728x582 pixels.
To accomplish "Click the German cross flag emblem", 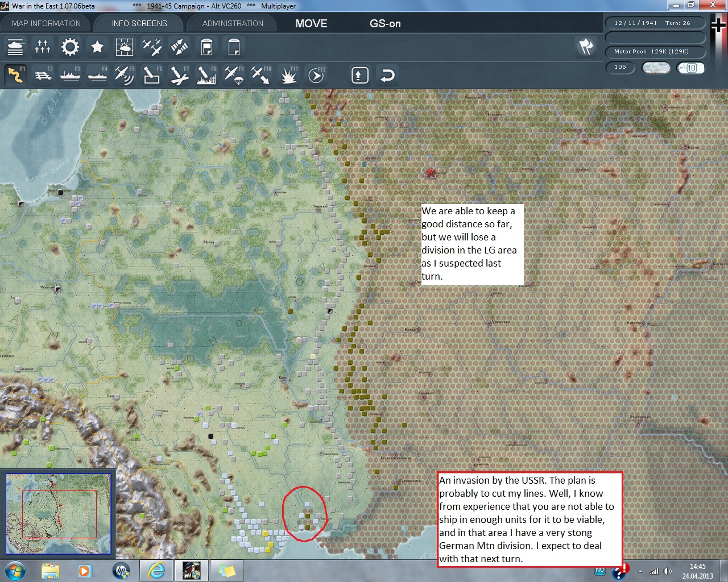I will (719, 26).
